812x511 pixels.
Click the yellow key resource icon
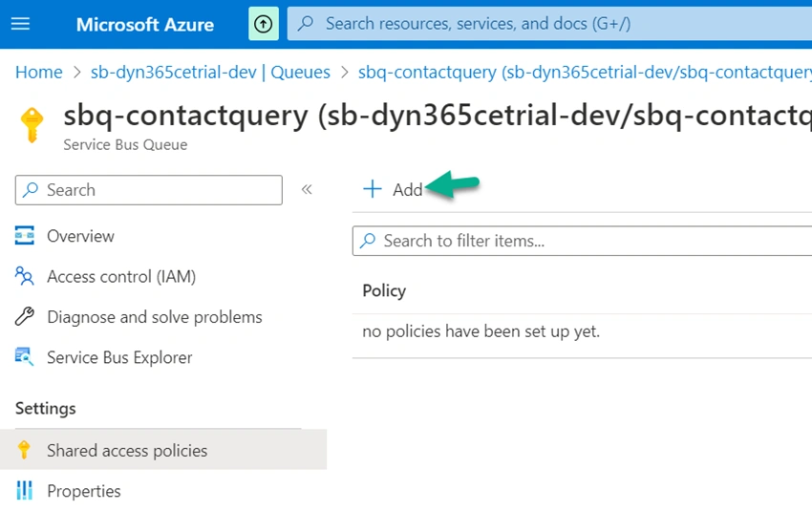pos(32,125)
